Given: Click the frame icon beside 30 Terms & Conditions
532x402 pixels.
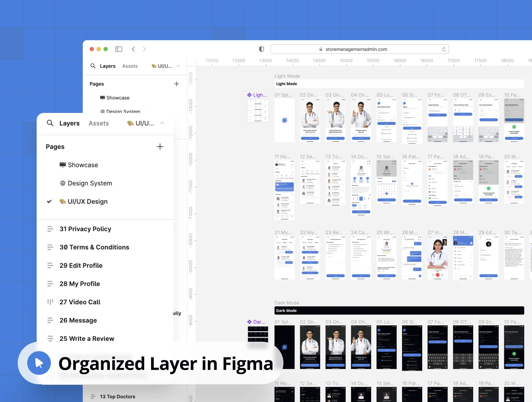Looking at the screenshot, I should click(x=50, y=247).
